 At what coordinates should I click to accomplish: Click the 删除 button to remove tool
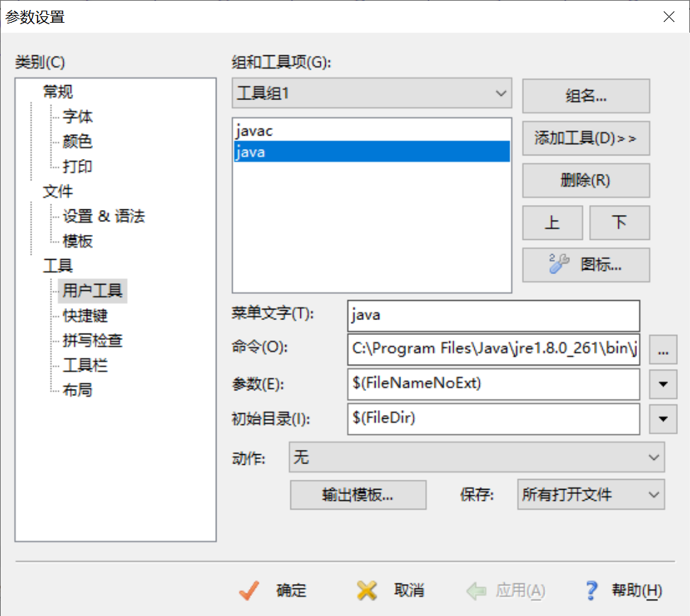click(585, 180)
